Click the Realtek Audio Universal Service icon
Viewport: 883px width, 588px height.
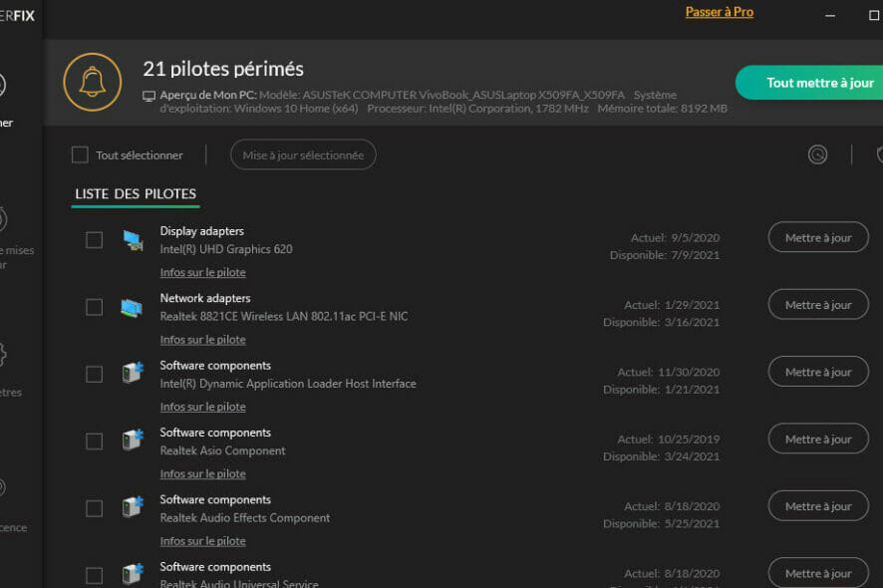pos(133,574)
